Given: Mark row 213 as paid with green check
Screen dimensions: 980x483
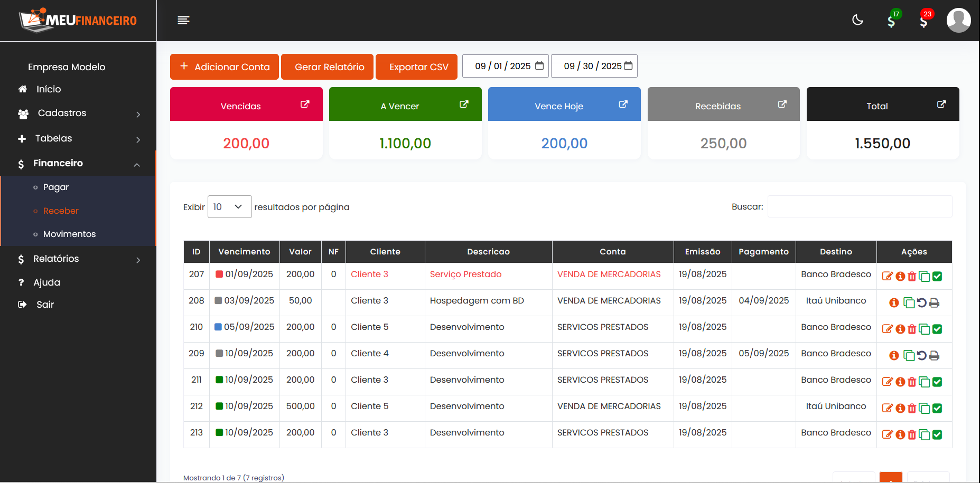Looking at the screenshot, I should coord(937,434).
